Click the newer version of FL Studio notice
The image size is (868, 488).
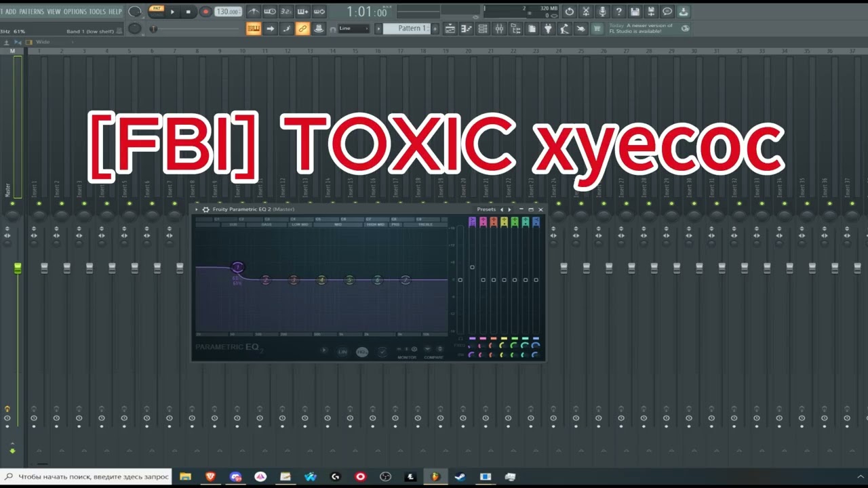tap(649, 28)
